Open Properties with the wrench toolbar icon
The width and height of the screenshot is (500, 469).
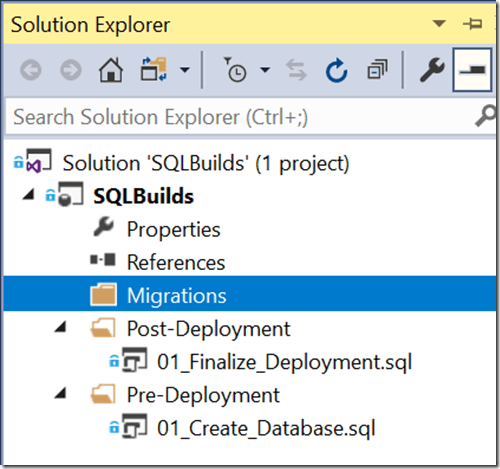click(432, 70)
